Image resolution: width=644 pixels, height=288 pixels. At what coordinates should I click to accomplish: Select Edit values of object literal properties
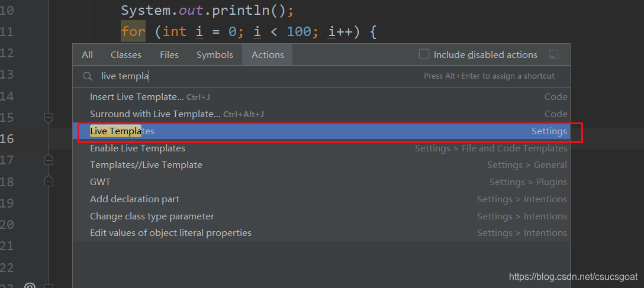click(321, 233)
